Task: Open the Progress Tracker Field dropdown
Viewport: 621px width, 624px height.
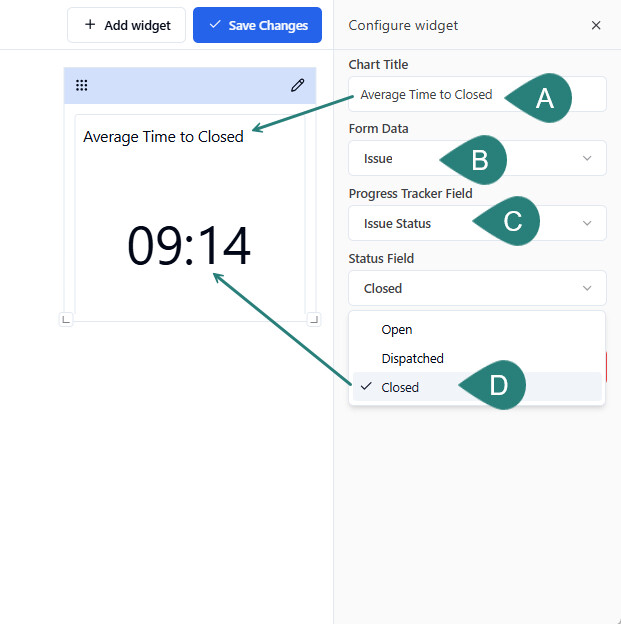Action: click(x=477, y=223)
